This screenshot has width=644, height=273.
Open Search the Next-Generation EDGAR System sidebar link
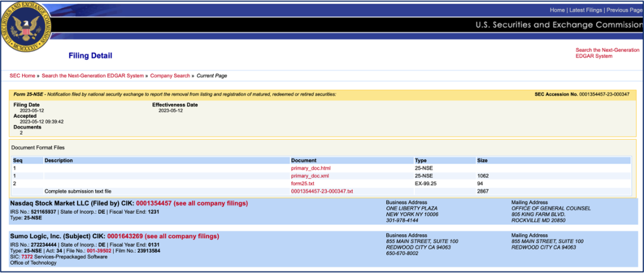(x=608, y=53)
